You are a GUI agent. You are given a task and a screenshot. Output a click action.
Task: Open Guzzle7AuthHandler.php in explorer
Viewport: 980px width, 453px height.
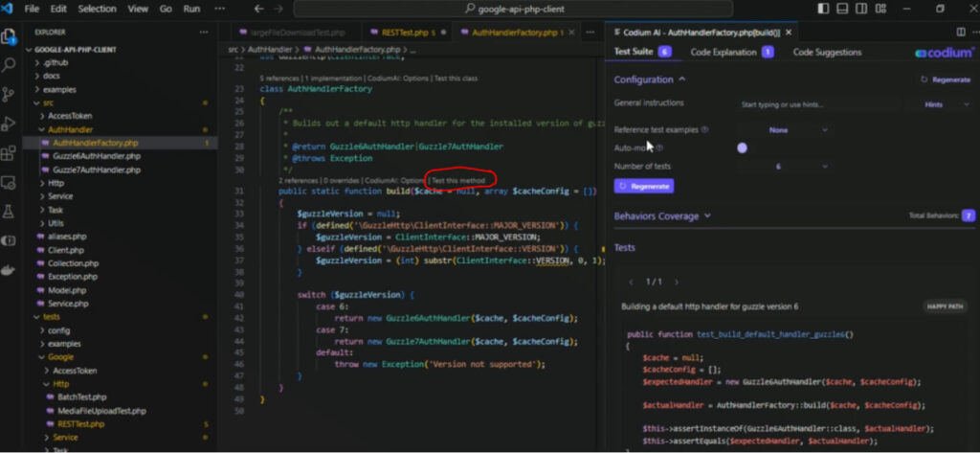pyautogui.click(x=97, y=170)
